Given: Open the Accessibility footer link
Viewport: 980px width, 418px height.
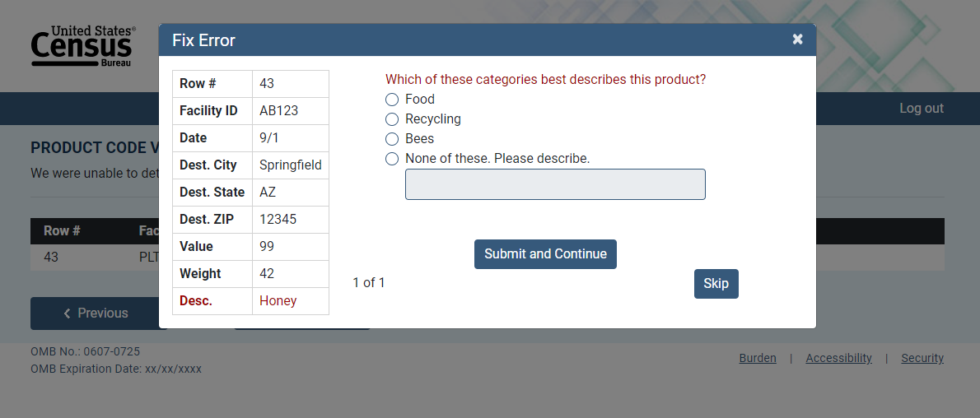Looking at the screenshot, I should tap(838, 358).
